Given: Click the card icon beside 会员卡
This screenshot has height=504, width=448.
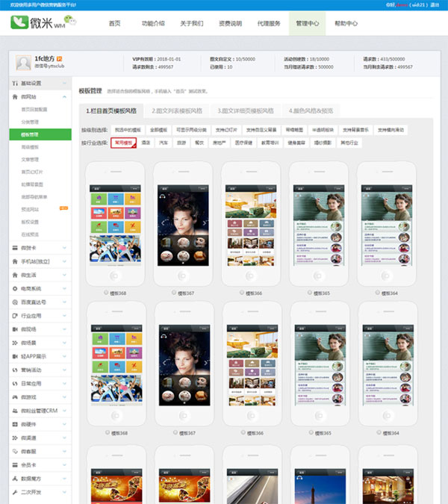Looking at the screenshot, I should tap(15, 465).
